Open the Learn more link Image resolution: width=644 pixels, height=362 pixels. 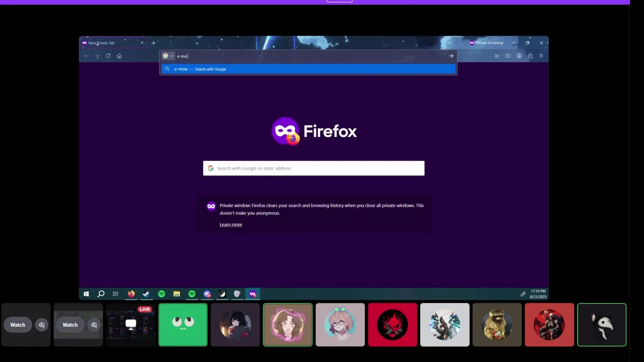click(x=231, y=225)
